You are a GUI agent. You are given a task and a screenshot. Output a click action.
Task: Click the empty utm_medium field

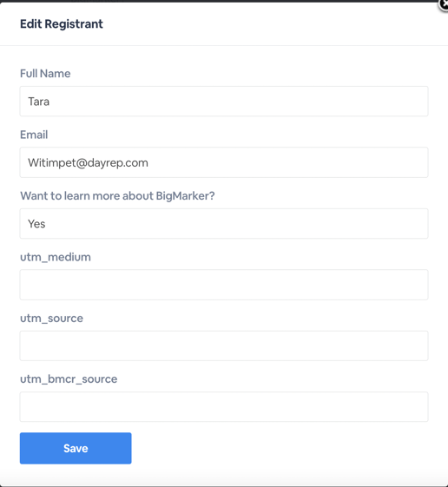[x=224, y=285]
